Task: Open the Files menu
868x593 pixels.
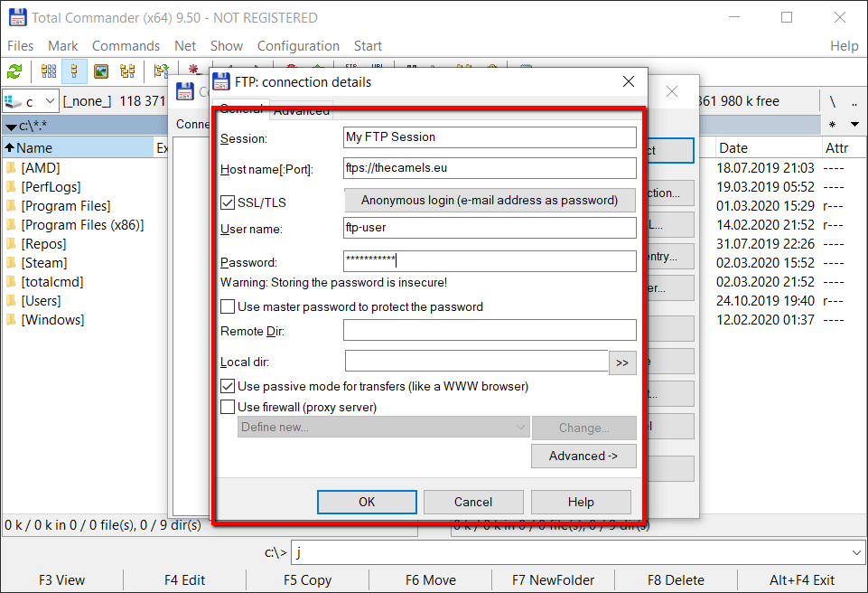Action: click(21, 46)
